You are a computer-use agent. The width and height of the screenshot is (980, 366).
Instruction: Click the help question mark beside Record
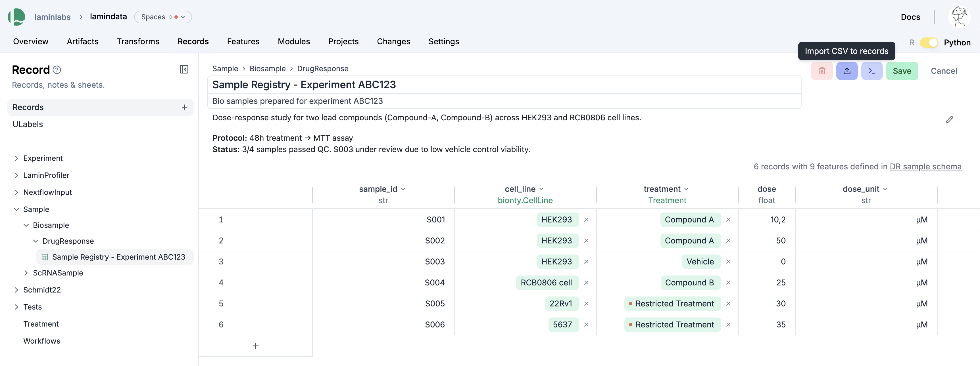click(x=57, y=70)
